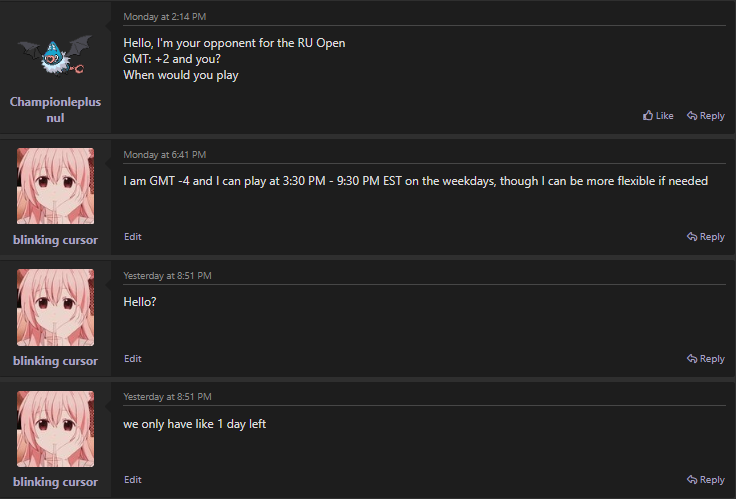Open blinking cursor username on the GMT -4 post
The height and width of the screenshot is (499, 736).
point(55,240)
